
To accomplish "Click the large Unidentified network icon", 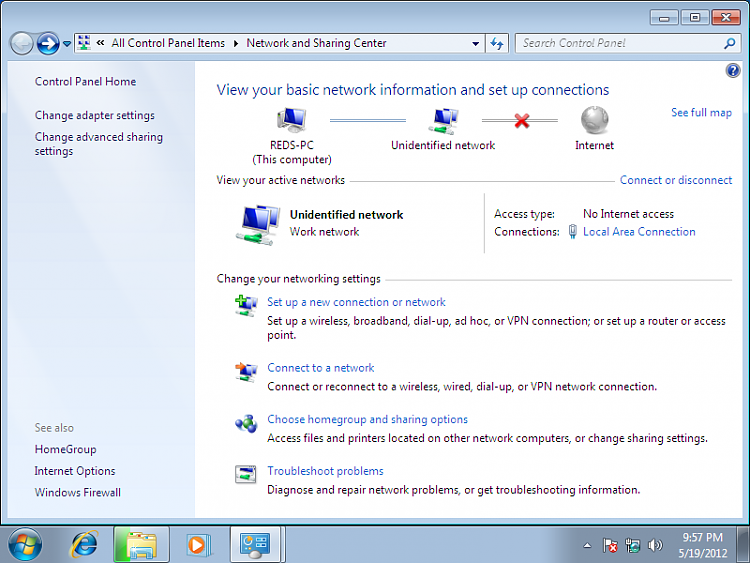I will [258, 225].
